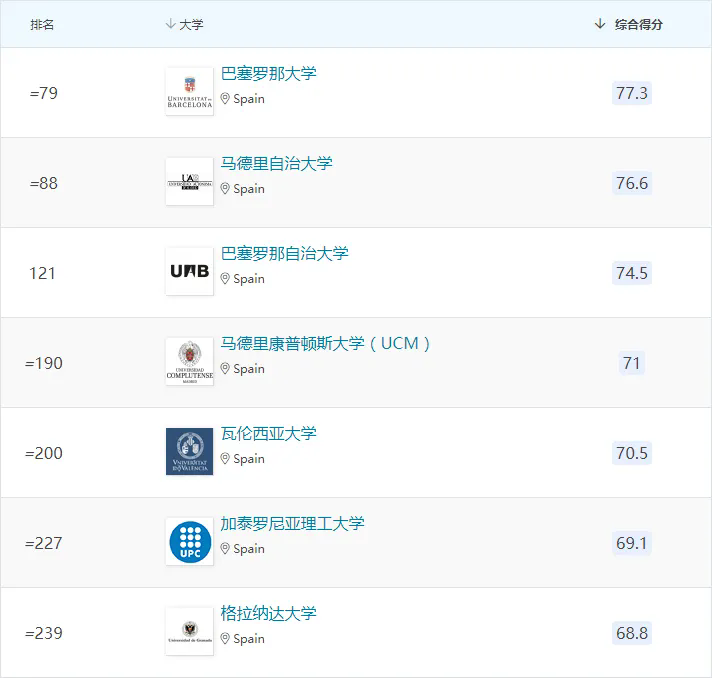
Task: Select the score value 68.8
Action: pyautogui.click(x=632, y=633)
